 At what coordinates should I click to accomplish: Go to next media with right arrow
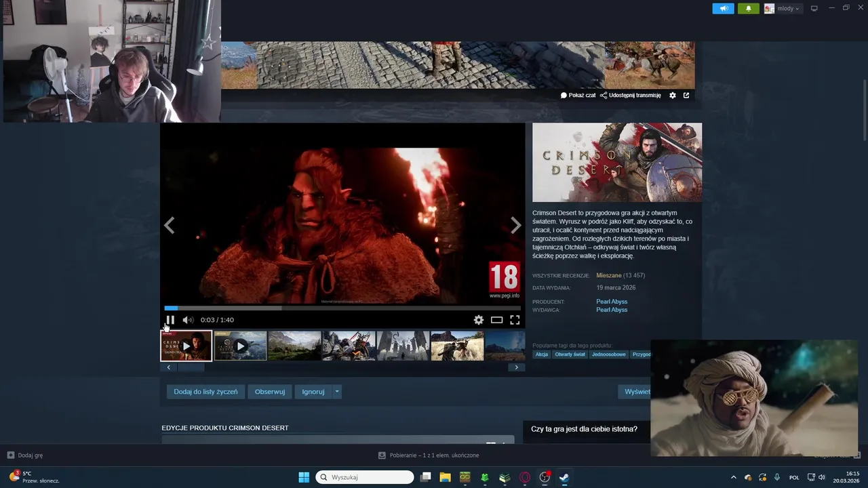[516, 226]
